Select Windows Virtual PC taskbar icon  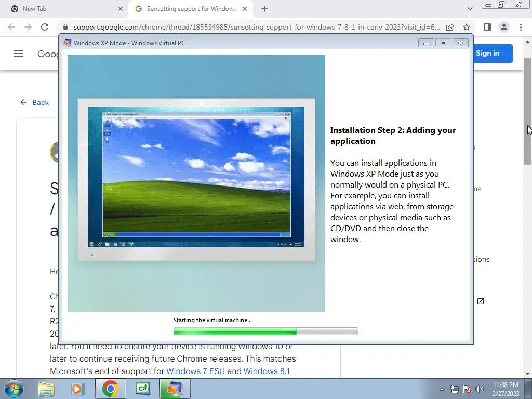pos(175,389)
